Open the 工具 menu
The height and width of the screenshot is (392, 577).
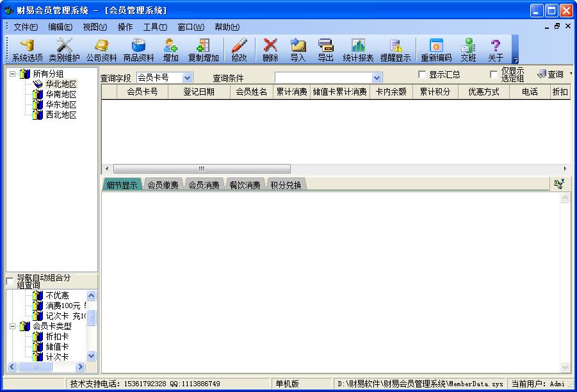pos(156,27)
